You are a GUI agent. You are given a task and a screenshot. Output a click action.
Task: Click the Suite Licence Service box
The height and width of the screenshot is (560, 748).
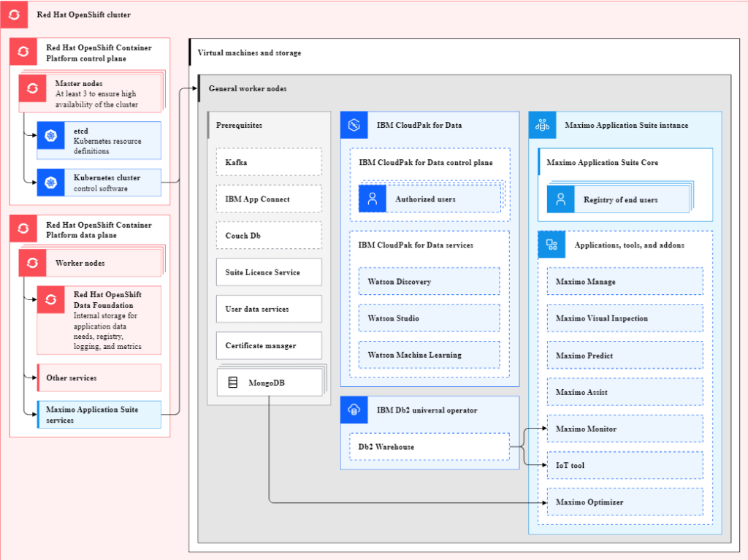[x=269, y=272]
